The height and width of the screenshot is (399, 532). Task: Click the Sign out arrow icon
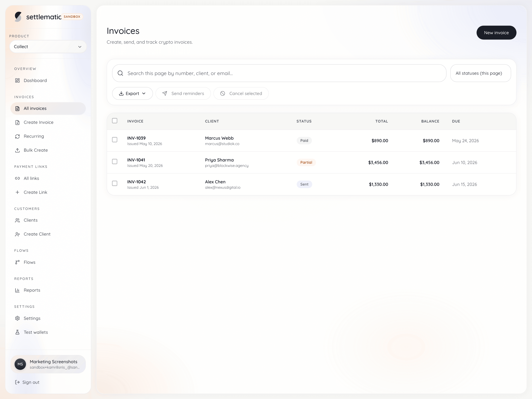[17, 382]
